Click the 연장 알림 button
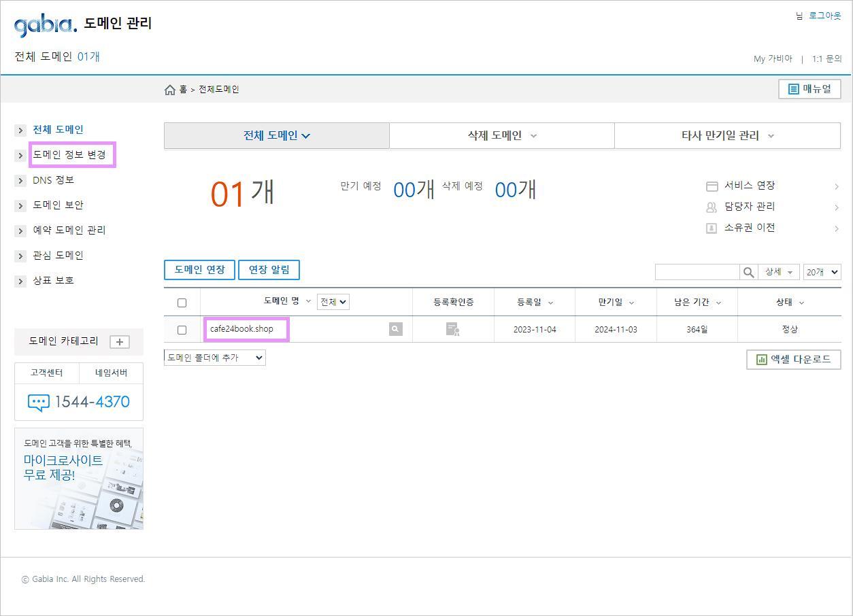This screenshot has height=616, width=853. (269, 270)
